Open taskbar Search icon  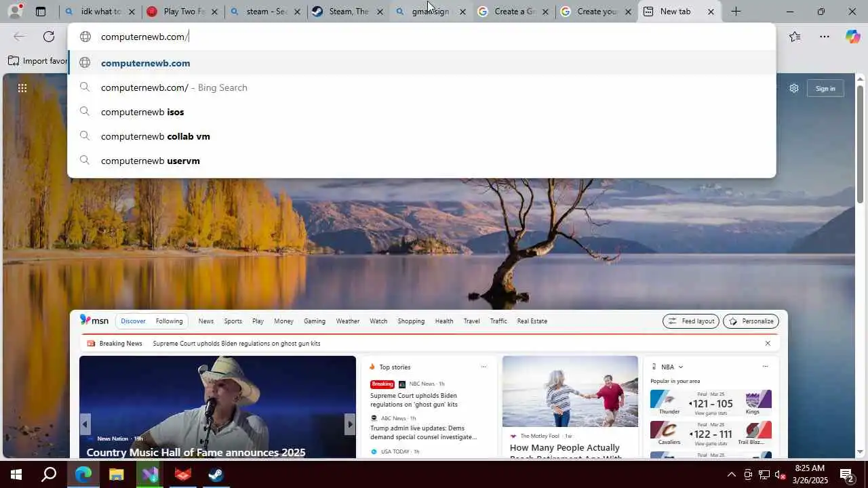coord(49,474)
